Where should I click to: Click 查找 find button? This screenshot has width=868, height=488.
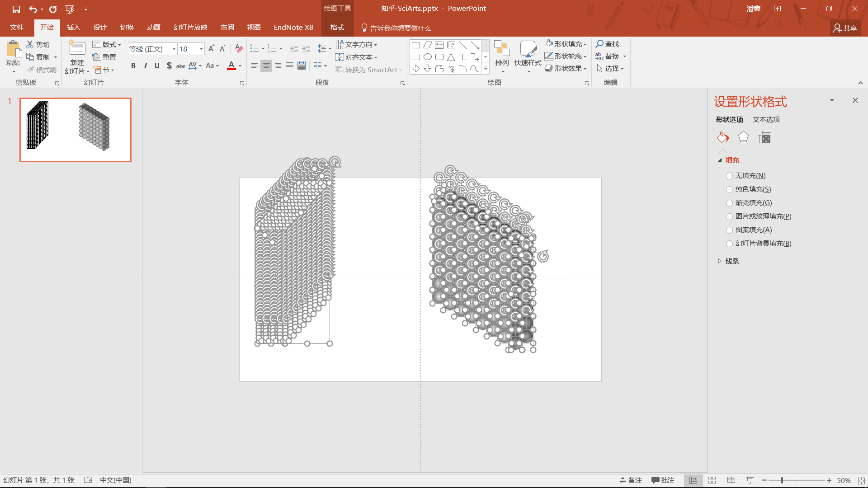pos(608,44)
